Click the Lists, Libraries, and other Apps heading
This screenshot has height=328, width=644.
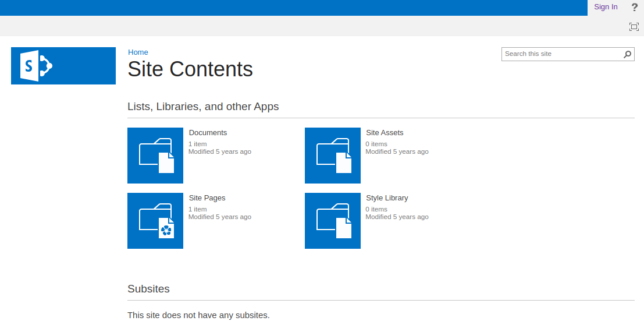(203, 107)
